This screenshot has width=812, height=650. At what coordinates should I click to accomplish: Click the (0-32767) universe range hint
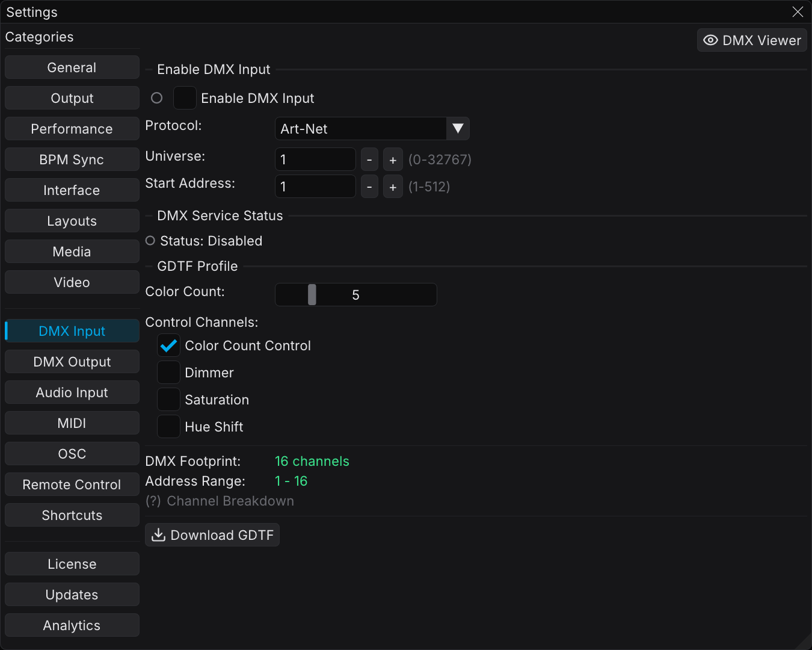(440, 159)
